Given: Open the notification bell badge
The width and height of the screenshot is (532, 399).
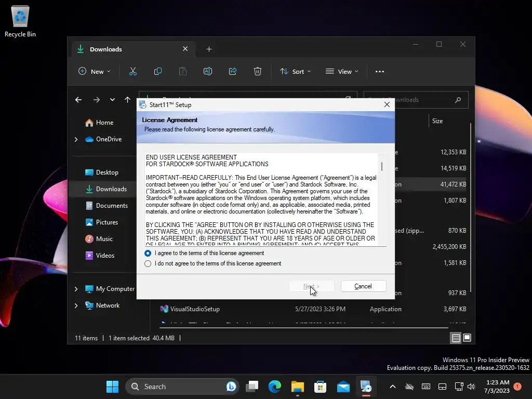Looking at the screenshot, I should tap(517, 387).
